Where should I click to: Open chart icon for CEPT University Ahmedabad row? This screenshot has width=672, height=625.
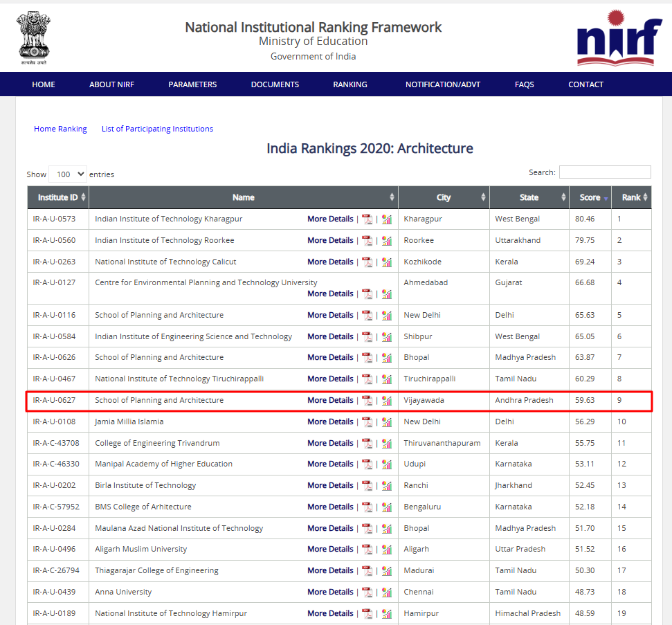coord(387,293)
